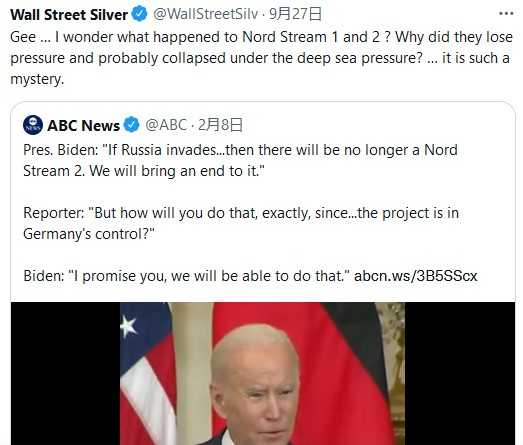Open Wall Street Silver profile name
Viewport: 523px width, 445px height.
pyautogui.click(x=69, y=15)
